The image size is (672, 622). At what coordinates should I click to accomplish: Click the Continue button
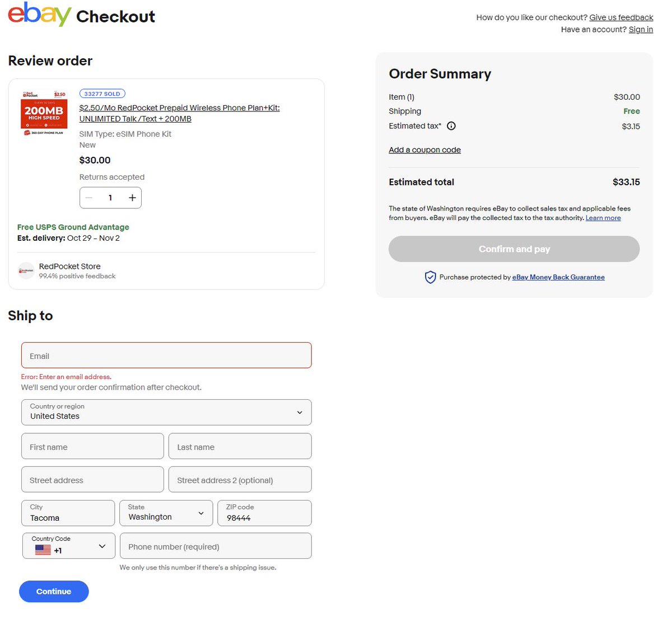(x=54, y=591)
